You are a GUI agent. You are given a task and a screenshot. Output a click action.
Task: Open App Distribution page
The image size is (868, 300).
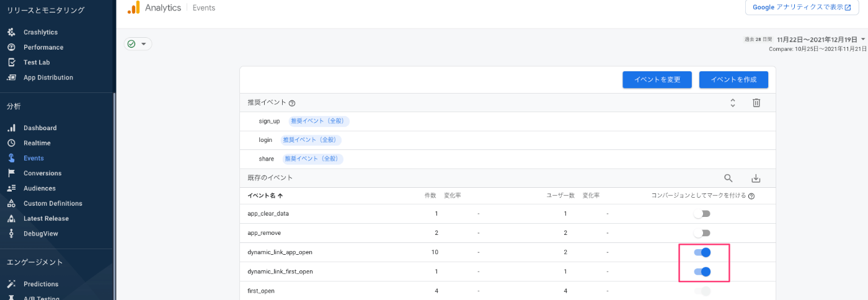pyautogui.click(x=48, y=77)
